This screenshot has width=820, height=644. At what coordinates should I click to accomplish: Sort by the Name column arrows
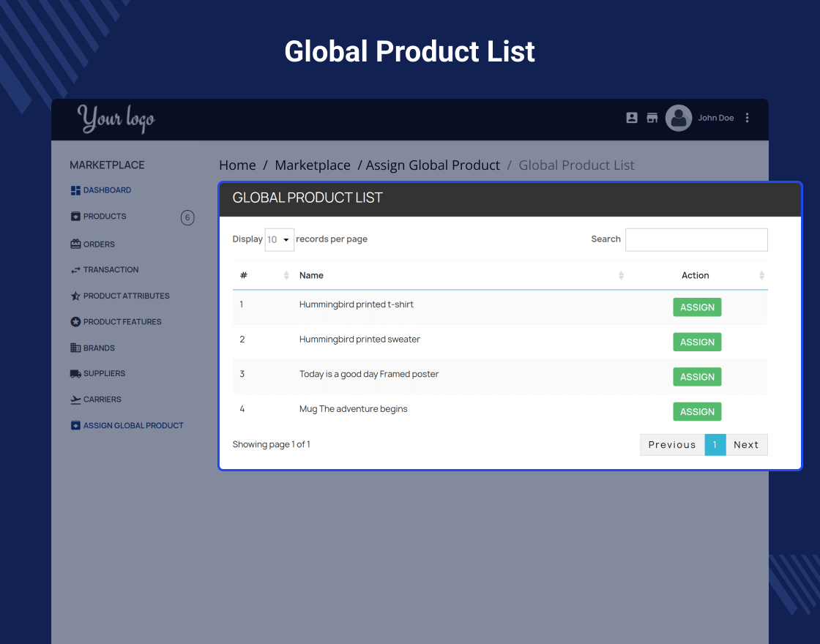pyautogui.click(x=621, y=275)
